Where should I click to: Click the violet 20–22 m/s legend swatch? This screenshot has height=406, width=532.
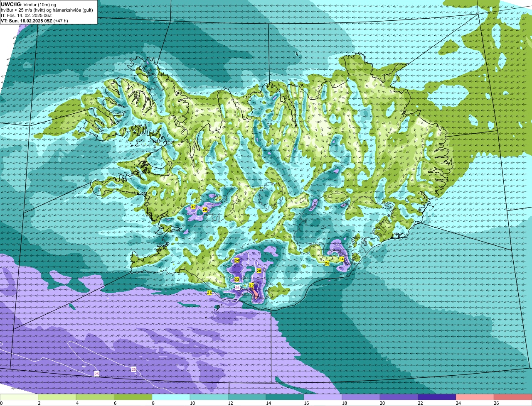399,397
